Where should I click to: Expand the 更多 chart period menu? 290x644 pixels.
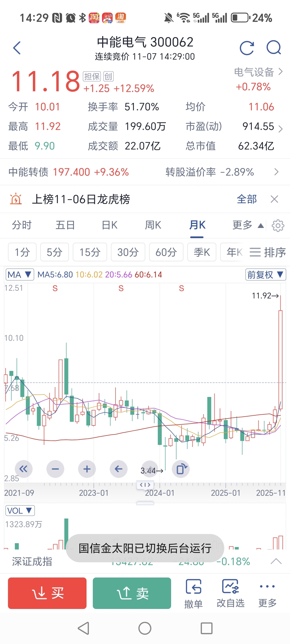248,225
